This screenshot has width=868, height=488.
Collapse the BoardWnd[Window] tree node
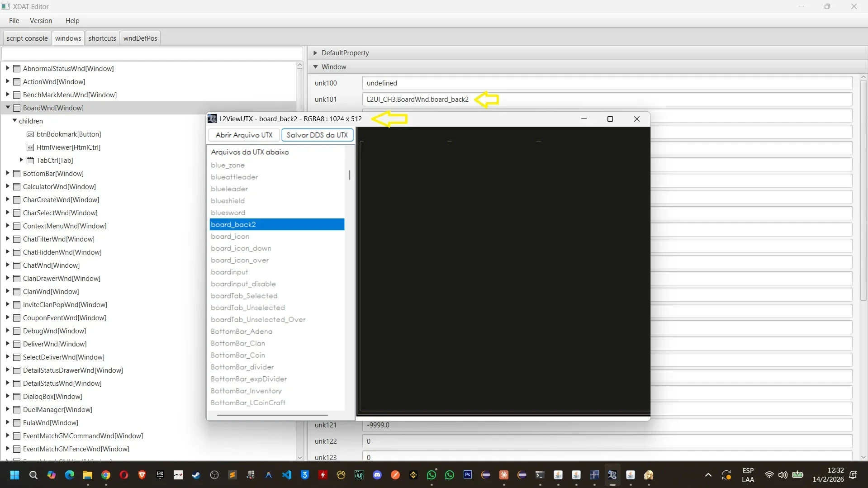click(8, 108)
